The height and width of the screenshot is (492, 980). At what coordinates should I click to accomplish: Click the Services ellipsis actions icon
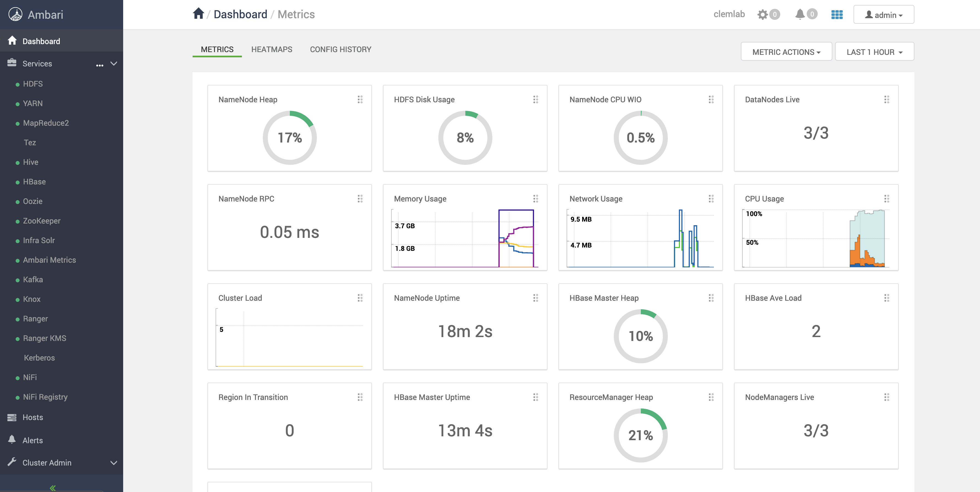coord(100,65)
